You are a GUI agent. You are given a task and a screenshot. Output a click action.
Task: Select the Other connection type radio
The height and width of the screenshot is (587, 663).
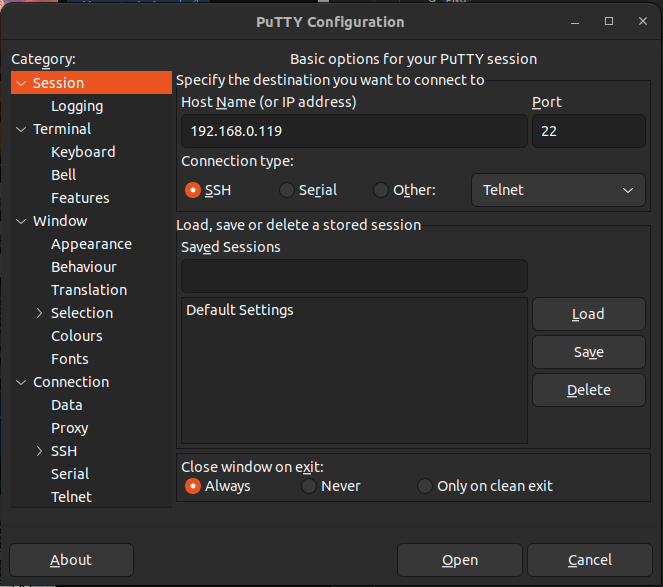(381, 190)
